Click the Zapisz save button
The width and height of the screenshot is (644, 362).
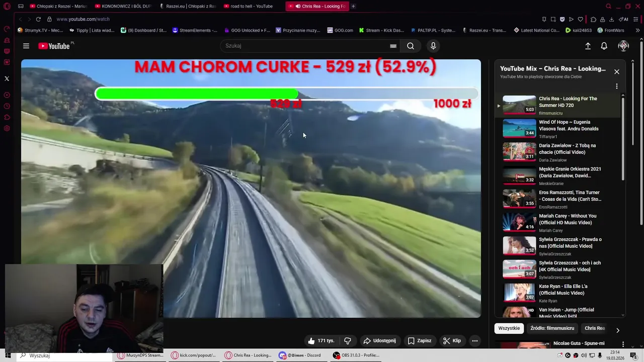420,341
